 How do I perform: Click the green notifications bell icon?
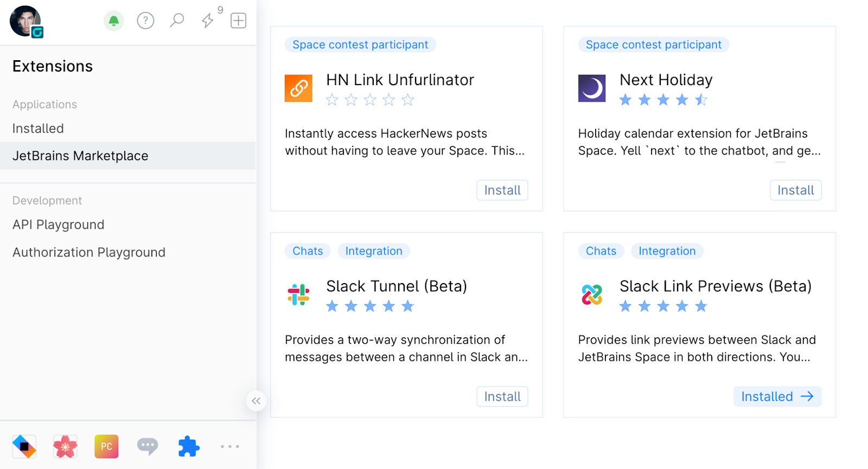[x=113, y=21]
